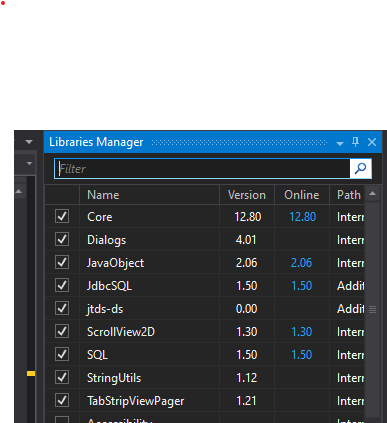387x423 pixels.
Task: Sort by the Version column header
Action: [x=247, y=195]
